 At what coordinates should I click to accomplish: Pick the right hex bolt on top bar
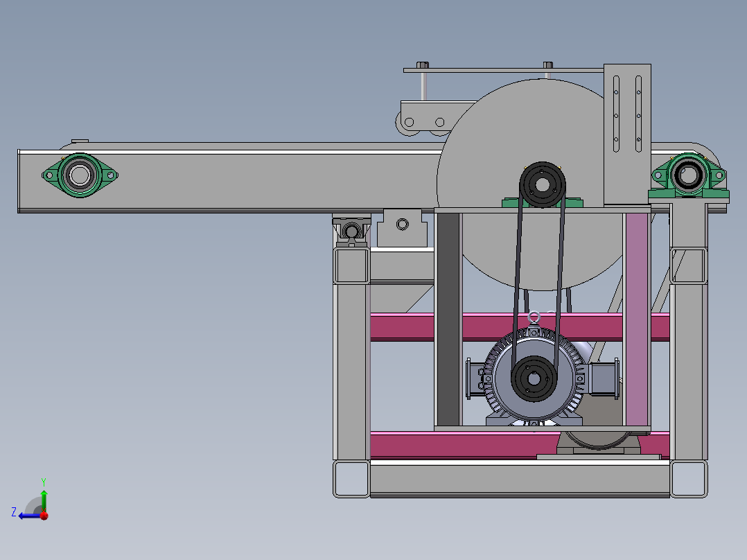(x=548, y=65)
